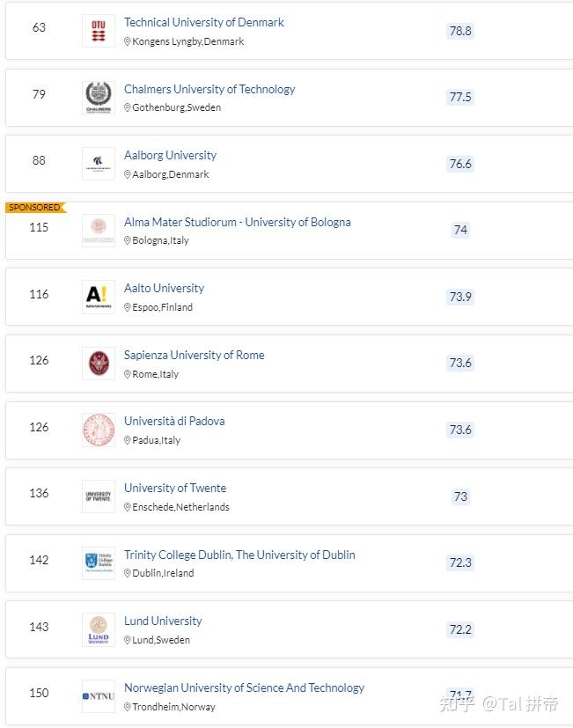The width and height of the screenshot is (573, 728).
Task: Open Technical University of Denmark link
Action: 204,22
